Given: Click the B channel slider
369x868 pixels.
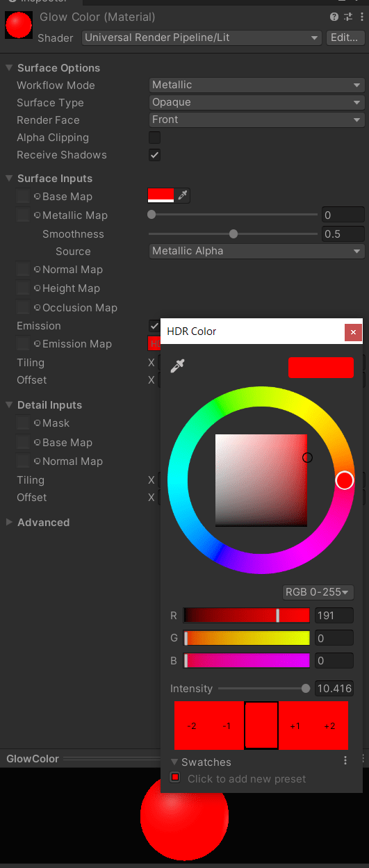Looking at the screenshot, I should point(247,660).
